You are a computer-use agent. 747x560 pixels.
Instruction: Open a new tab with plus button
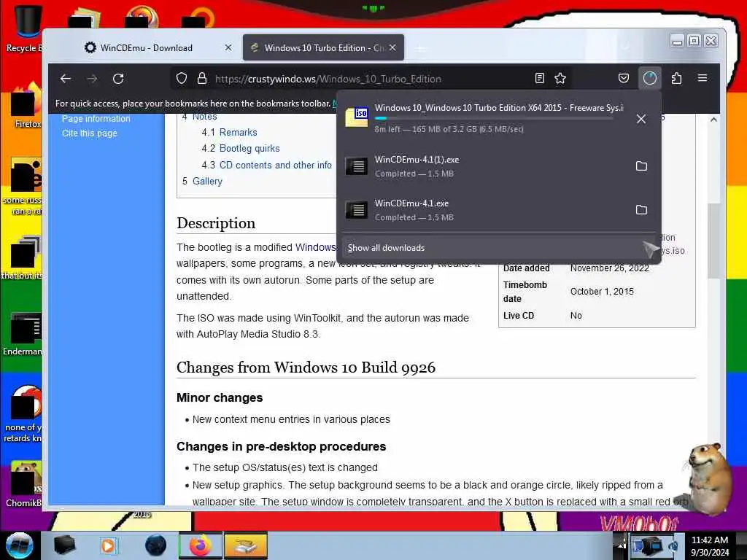click(x=421, y=48)
